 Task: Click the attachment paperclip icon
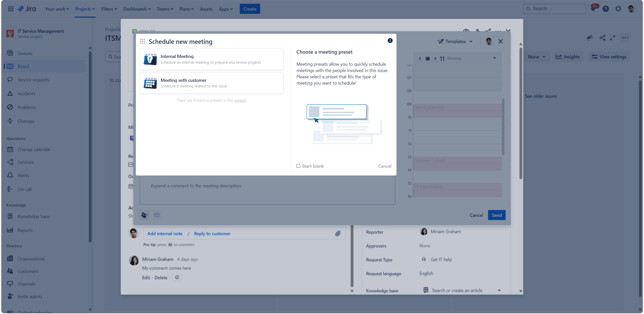click(338, 233)
